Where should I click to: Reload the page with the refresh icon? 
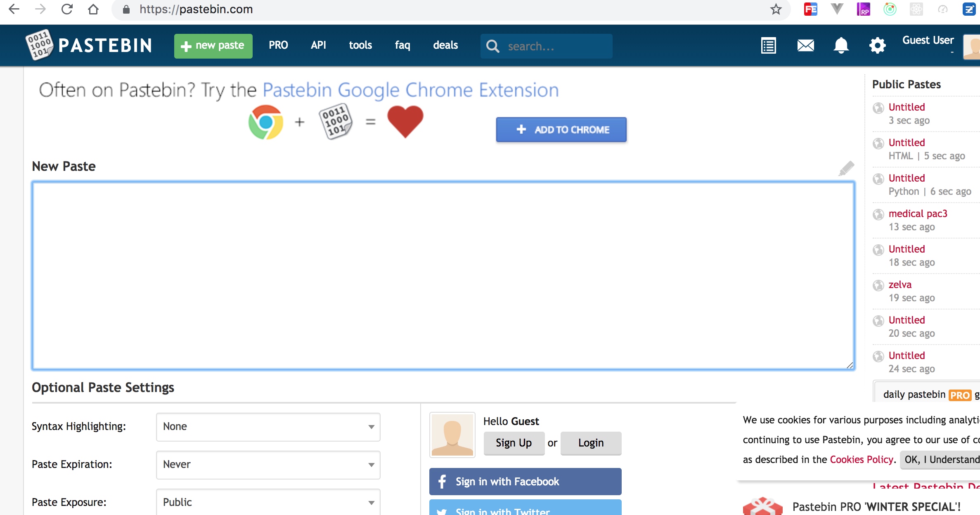[67, 9]
